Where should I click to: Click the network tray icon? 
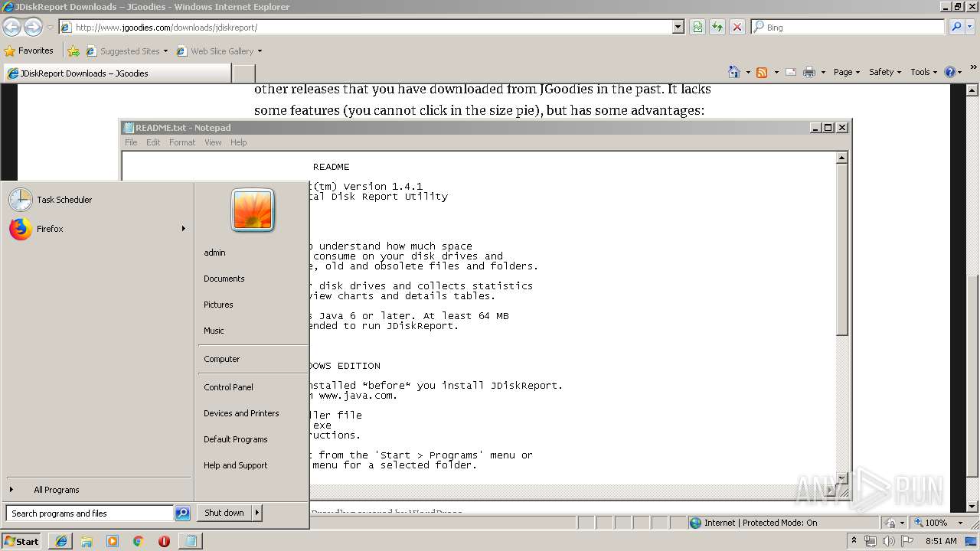871,541
